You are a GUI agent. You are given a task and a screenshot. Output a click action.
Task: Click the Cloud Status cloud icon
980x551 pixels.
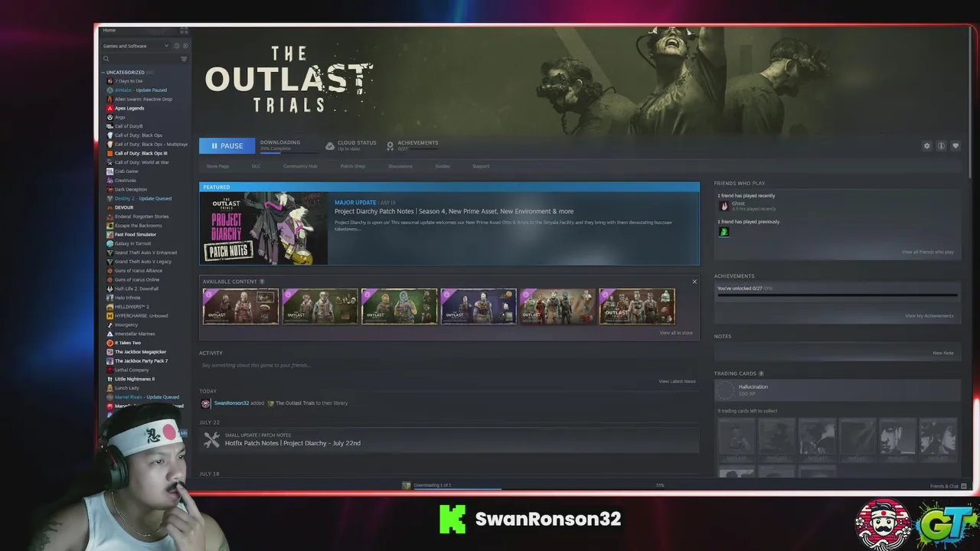(x=330, y=145)
